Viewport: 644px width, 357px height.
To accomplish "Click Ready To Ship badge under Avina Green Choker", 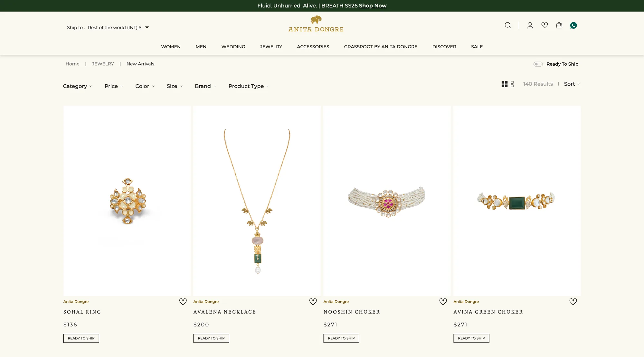I will [471, 338].
